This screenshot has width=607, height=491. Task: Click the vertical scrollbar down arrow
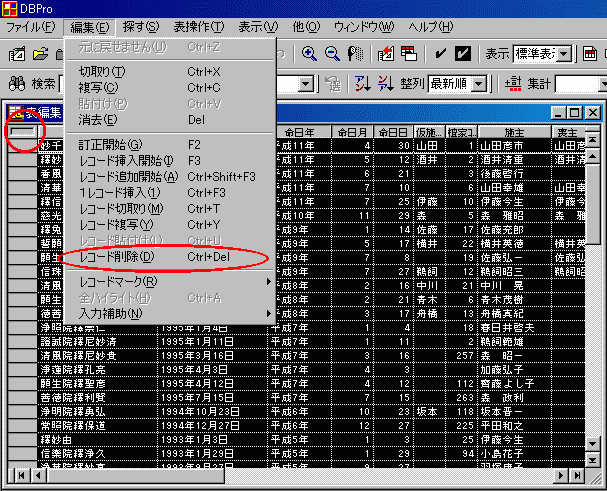click(x=593, y=444)
